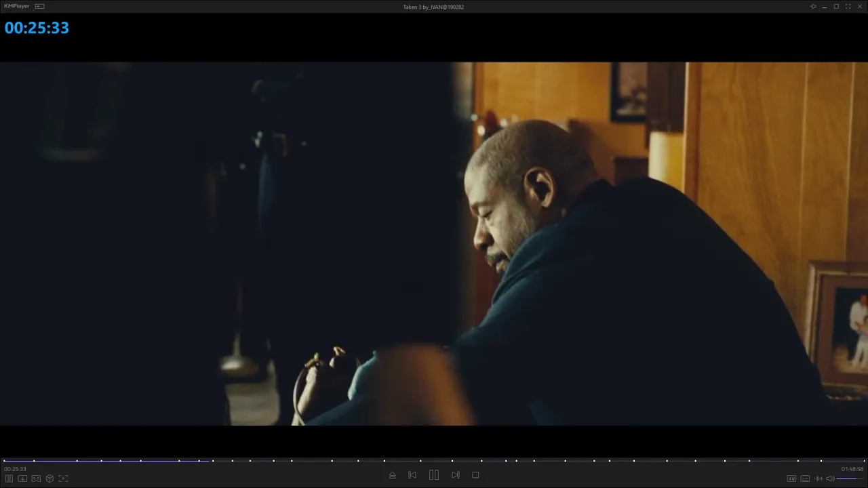Stop the video playback

click(x=475, y=475)
